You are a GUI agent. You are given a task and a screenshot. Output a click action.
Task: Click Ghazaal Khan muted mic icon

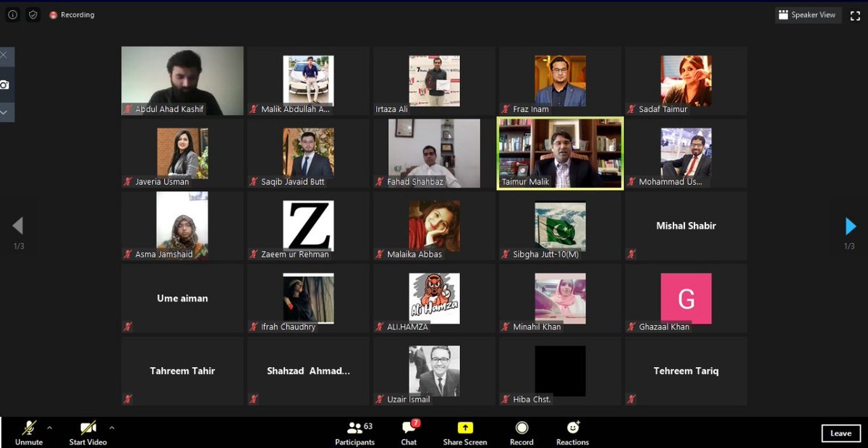click(631, 326)
